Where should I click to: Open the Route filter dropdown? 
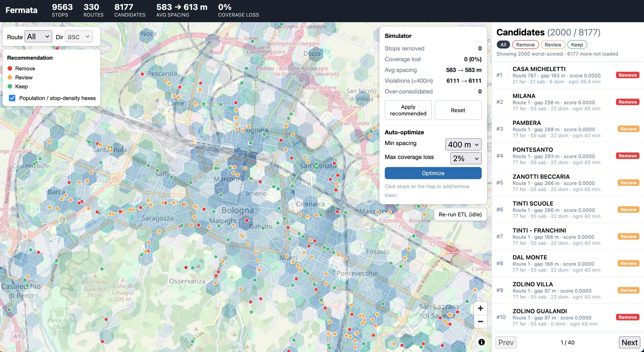(x=38, y=37)
